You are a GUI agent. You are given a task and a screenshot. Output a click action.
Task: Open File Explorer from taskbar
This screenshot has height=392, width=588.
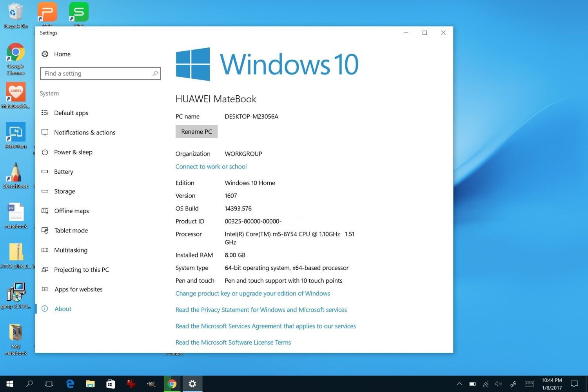tap(91, 384)
